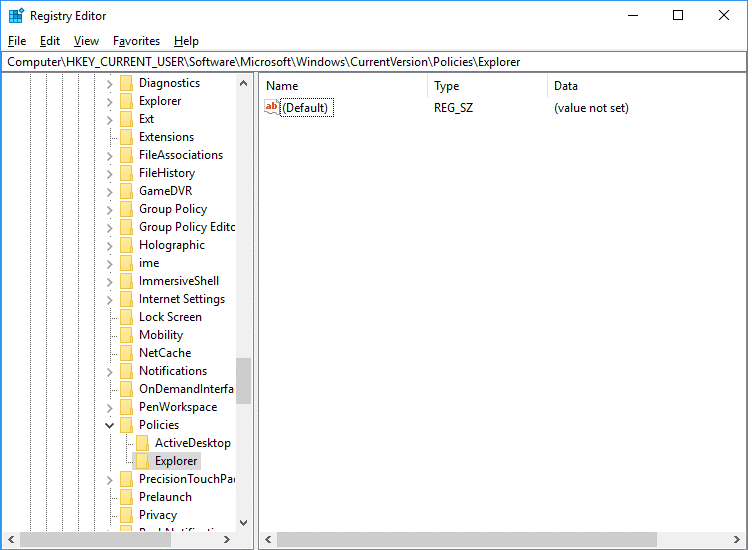Click tree pane scroll down arrow
752x550 pixels.
[x=244, y=523]
